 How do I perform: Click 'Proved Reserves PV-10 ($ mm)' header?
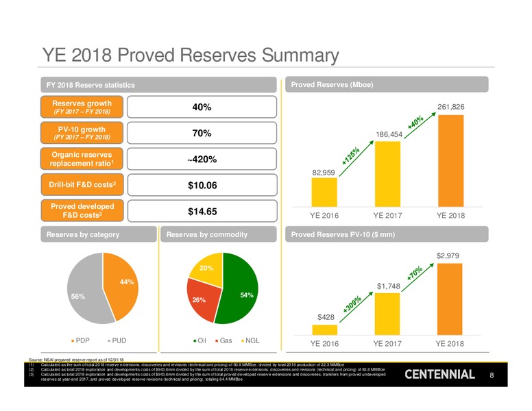pos(387,234)
